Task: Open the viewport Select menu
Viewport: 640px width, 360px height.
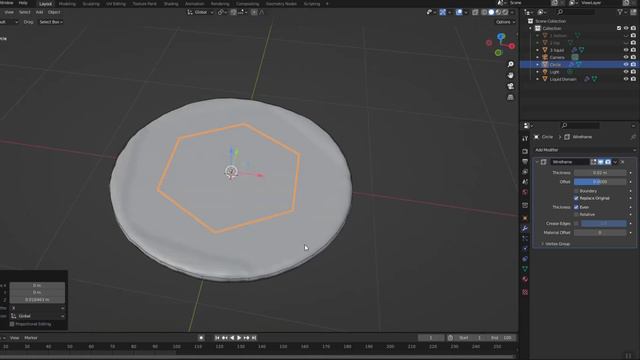Action: coord(24,12)
